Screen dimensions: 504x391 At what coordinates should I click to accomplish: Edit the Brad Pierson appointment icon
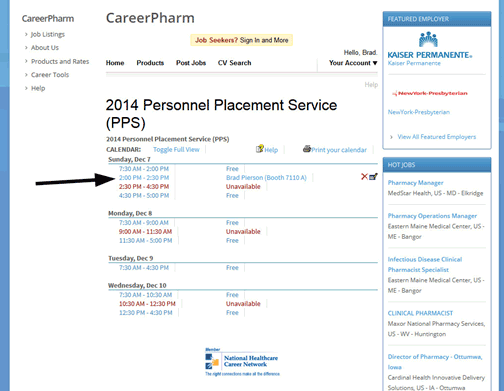click(x=373, y=177)
